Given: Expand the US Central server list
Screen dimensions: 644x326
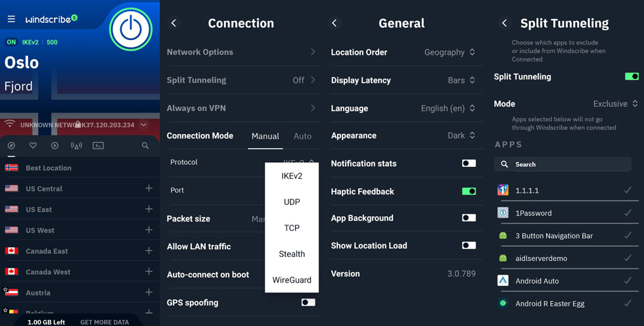Looking at the screenshot, I should [x=149, y=189].
